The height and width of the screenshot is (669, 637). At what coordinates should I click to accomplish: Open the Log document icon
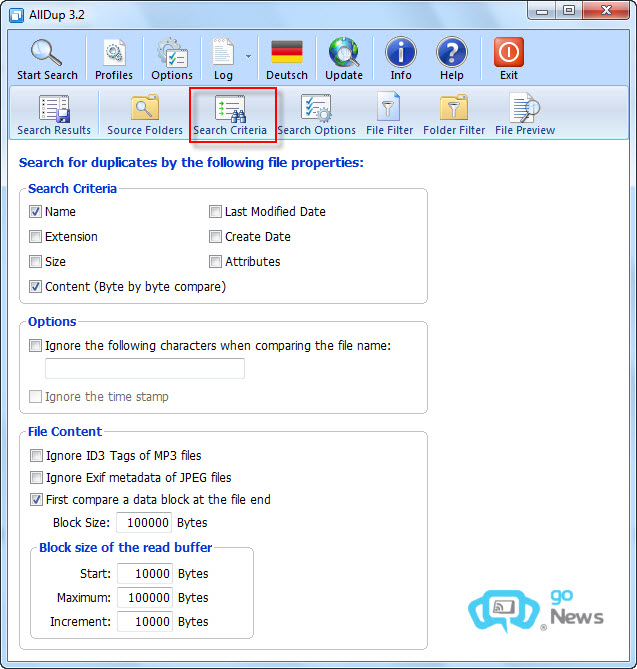point(223,52)
